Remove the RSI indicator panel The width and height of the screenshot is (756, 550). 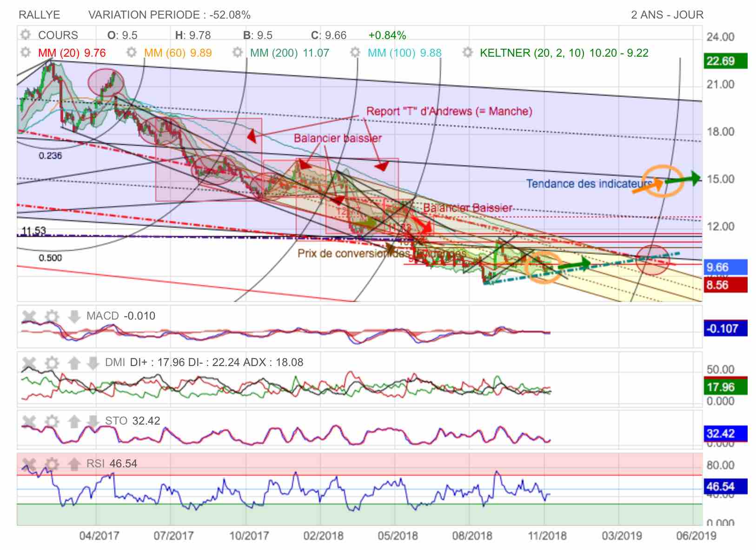(x=29, y=464)
